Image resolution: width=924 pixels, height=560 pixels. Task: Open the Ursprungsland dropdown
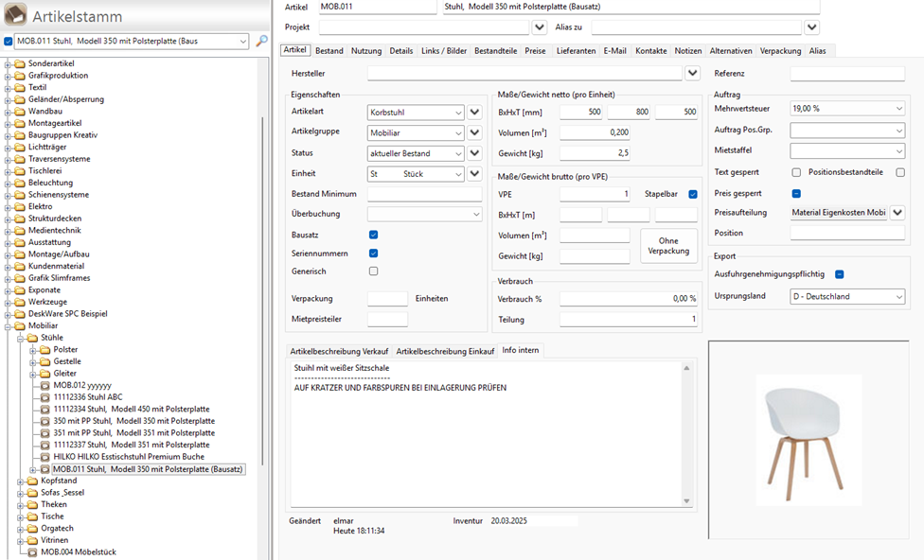[x=847, y=297]
